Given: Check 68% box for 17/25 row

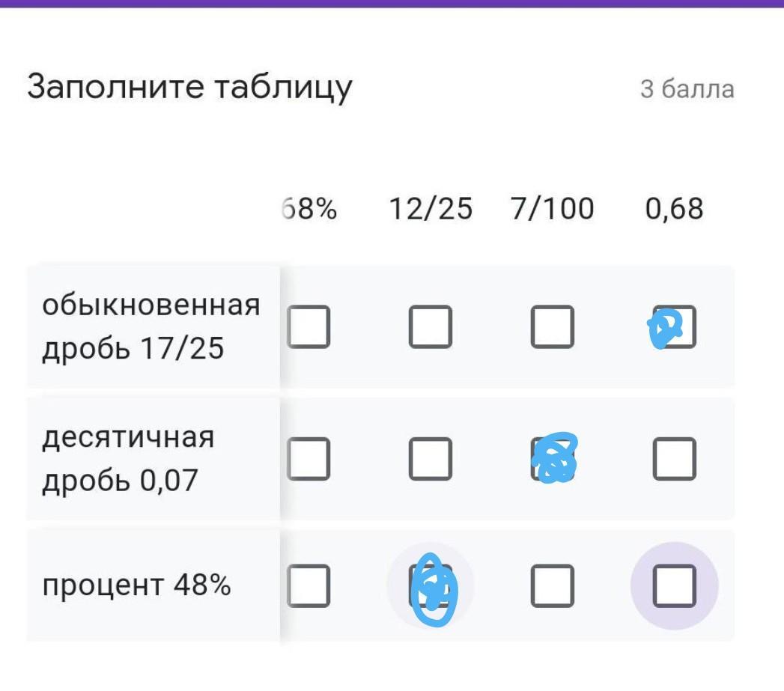Looking at the screenshot, I should [308, 326].
